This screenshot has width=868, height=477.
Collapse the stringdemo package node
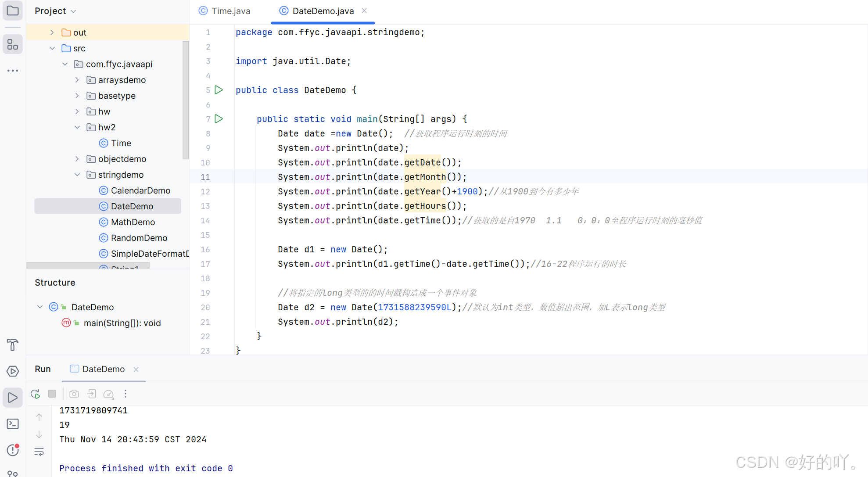tap(77, 175)
